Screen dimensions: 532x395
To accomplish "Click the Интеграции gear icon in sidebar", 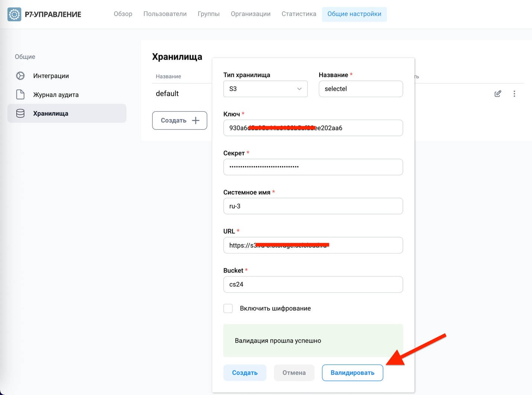I will [x=20, y=76].
